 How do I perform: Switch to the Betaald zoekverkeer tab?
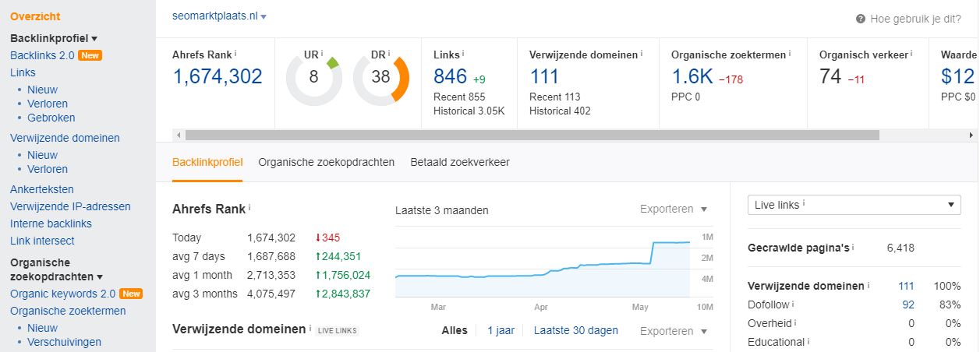460,162
